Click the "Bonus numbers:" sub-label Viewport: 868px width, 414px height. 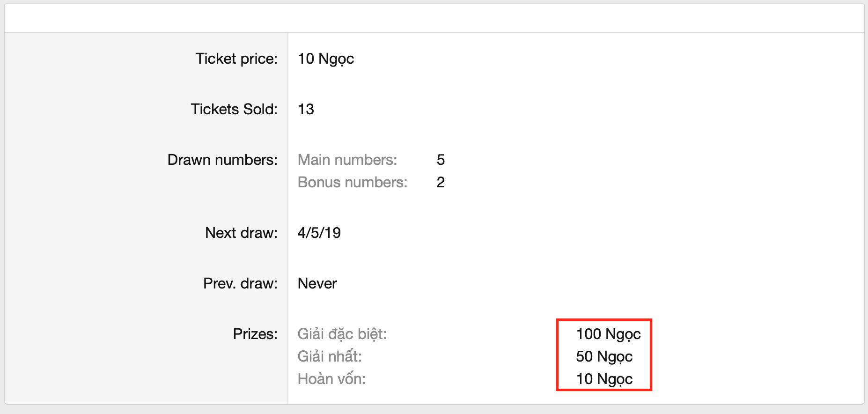click(353, 182)
